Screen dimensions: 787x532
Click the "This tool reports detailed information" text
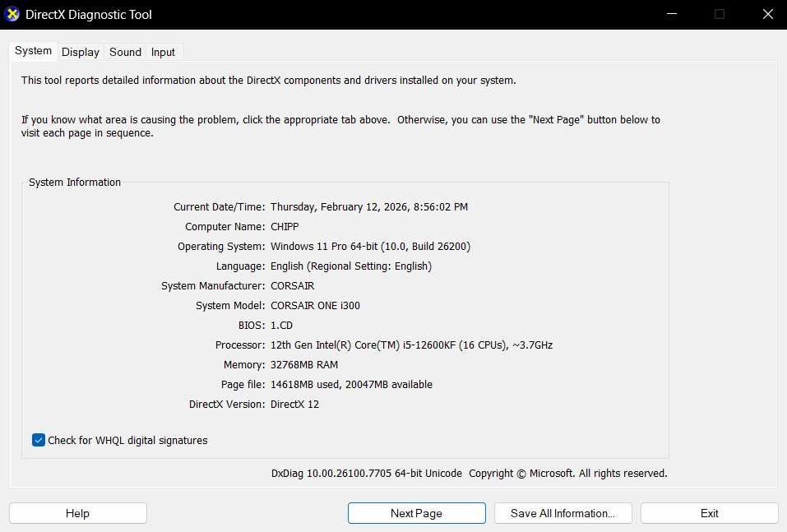(x=269, y=81)
